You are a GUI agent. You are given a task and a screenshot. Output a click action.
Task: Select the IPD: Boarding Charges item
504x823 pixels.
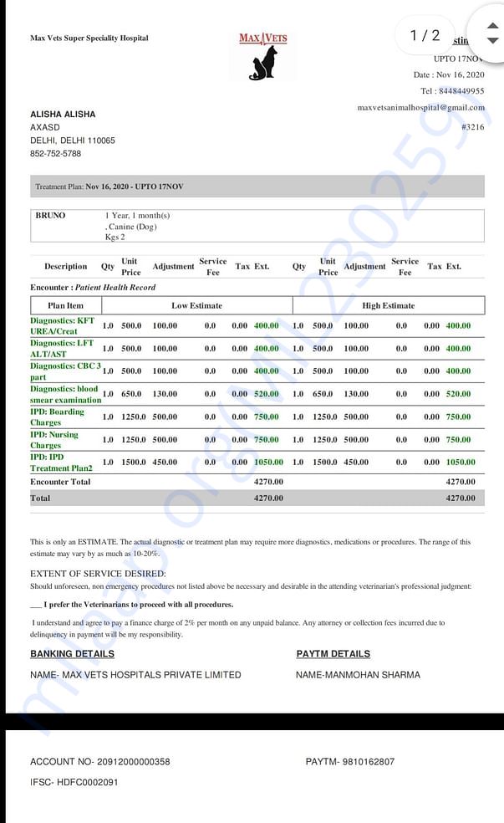(x=57, y=417)
